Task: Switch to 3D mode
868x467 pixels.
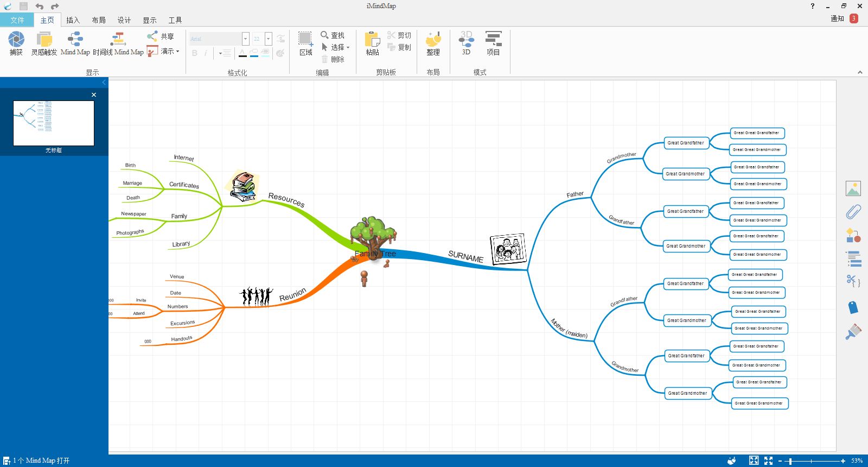Action: click(466, 43)
